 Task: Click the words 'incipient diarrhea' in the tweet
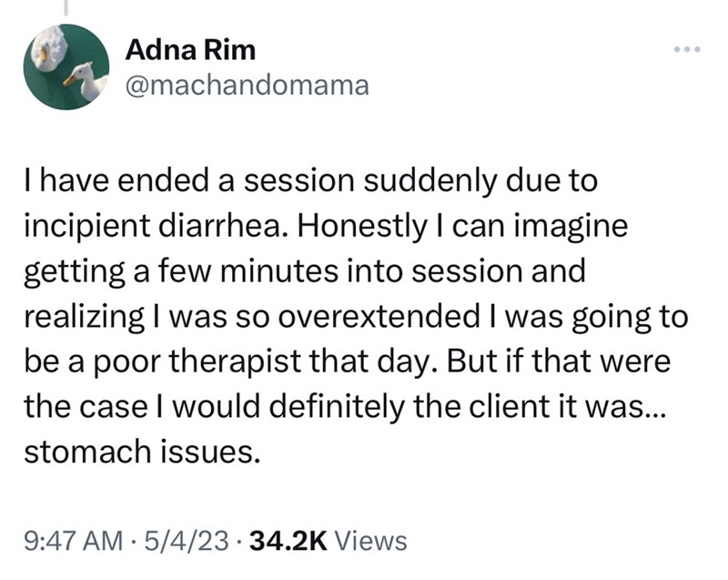(158, 226)
